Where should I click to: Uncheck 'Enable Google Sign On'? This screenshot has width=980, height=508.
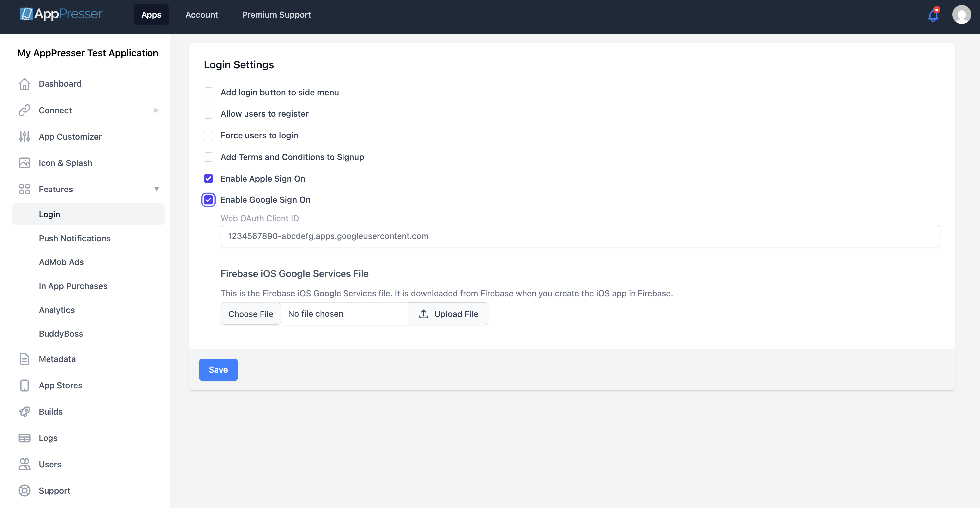point(209,200)
